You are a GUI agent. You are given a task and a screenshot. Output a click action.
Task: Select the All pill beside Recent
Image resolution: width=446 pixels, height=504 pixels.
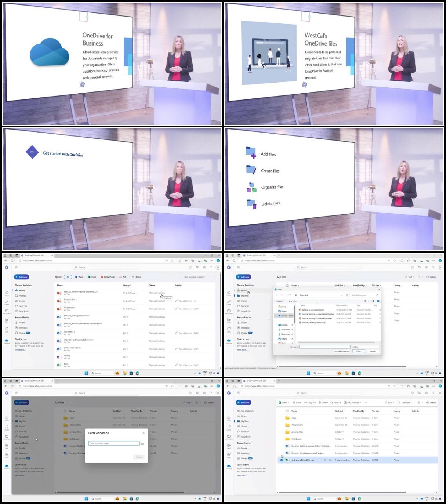[x=68, y=277]
